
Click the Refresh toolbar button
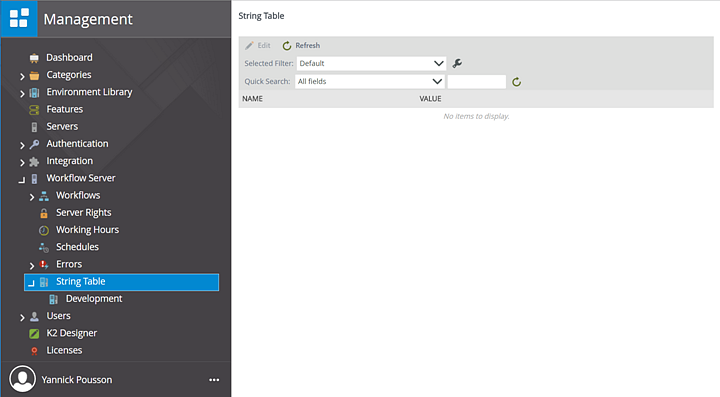coord(301,45)
